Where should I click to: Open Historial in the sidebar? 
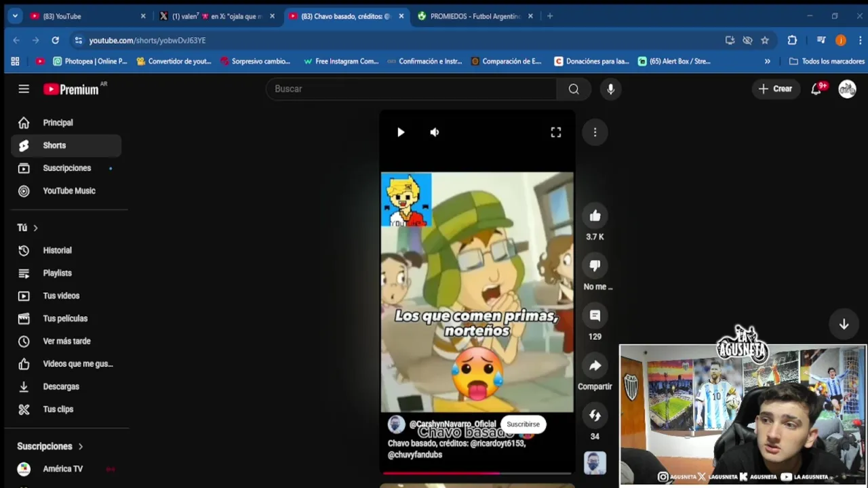point(66,250)
